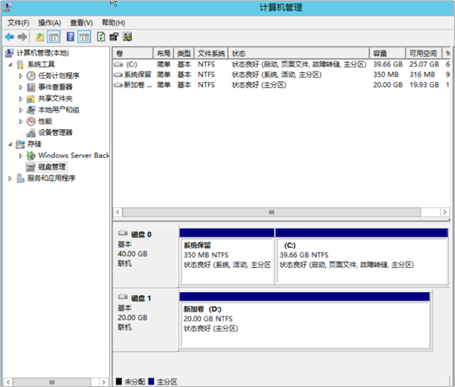Click the 25.07 GB free space cell
Image resolution: width=455 pixels, height=387 pixels.
pyautogui.click(x=424, y=64)
